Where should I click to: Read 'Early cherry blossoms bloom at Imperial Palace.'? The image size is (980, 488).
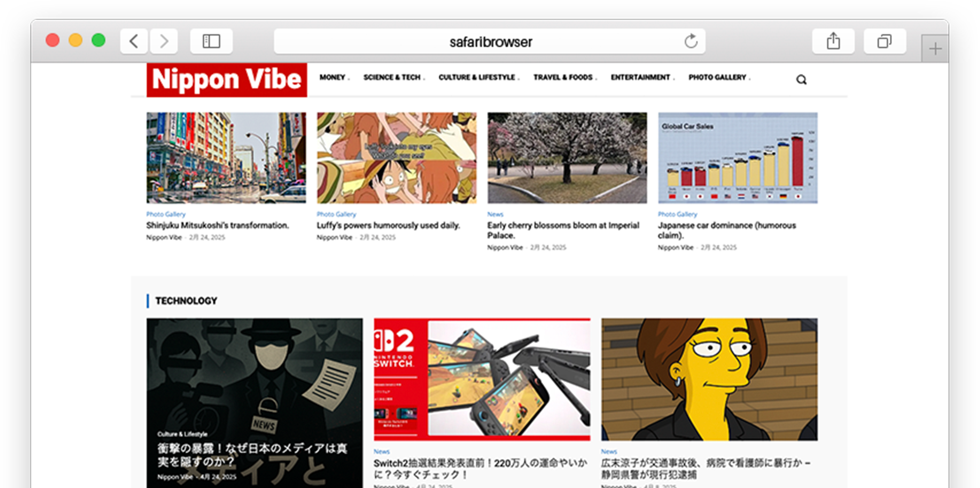(x=563, y=230)
